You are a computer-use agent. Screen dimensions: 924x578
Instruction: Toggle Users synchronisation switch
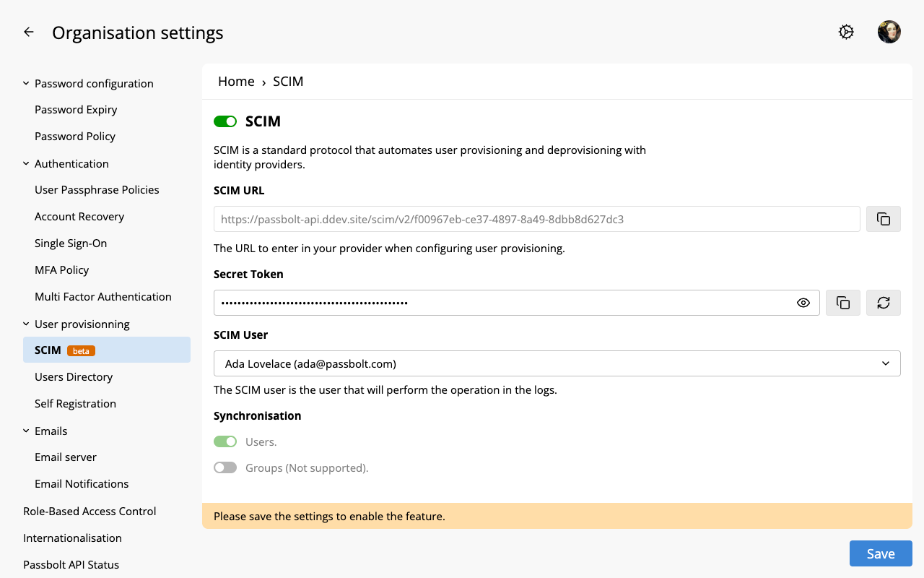[225, 441]
